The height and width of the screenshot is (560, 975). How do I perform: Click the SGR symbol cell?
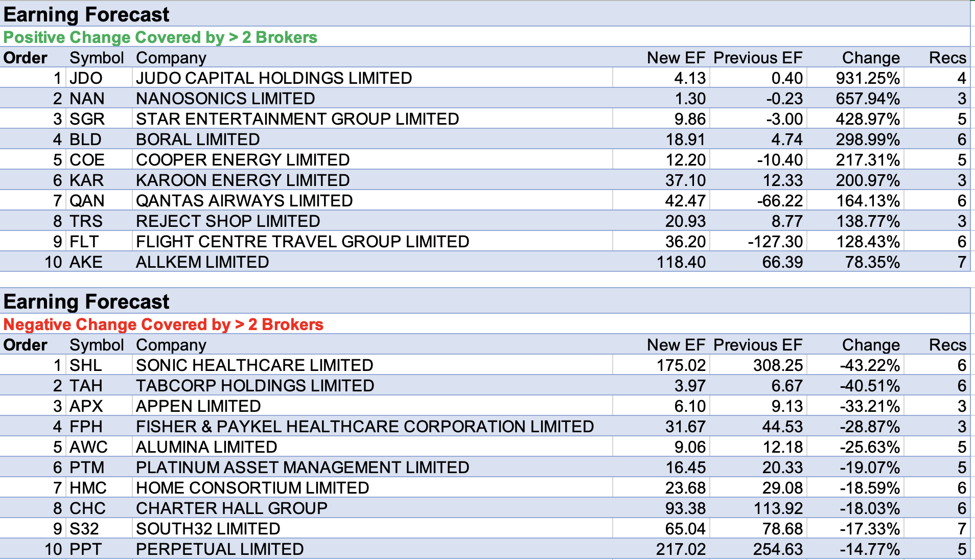coord(87,119)
